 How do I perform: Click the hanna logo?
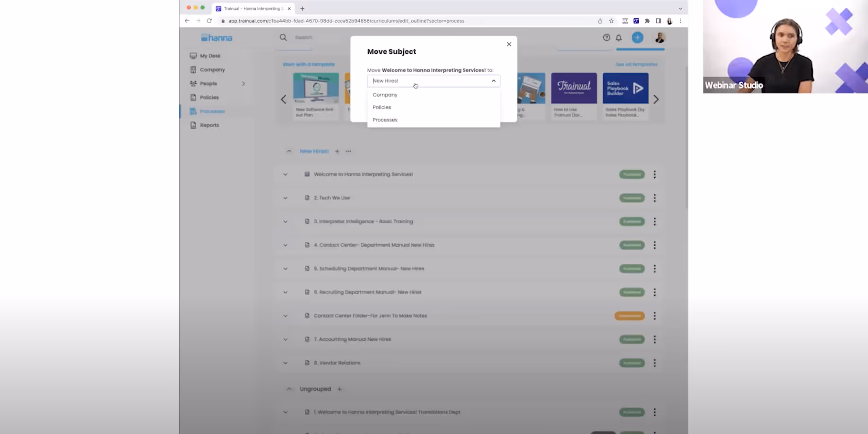point(217,38)
